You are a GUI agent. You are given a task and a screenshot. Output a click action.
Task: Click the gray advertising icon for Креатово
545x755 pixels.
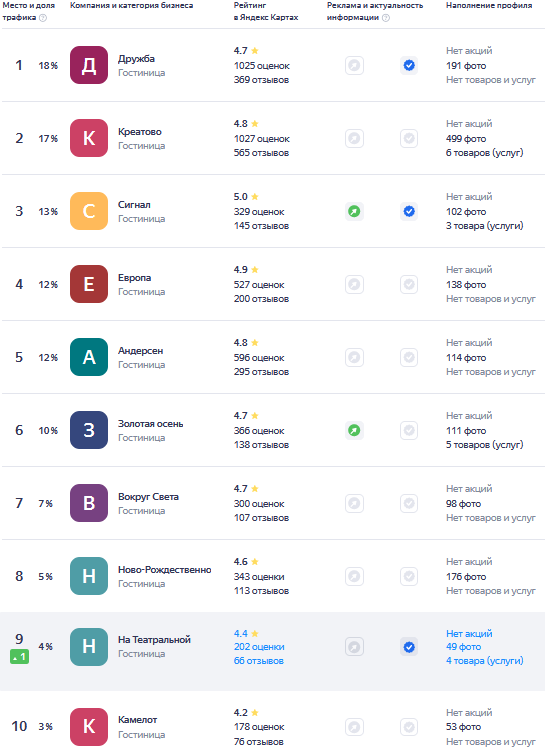tap(354, 138)
